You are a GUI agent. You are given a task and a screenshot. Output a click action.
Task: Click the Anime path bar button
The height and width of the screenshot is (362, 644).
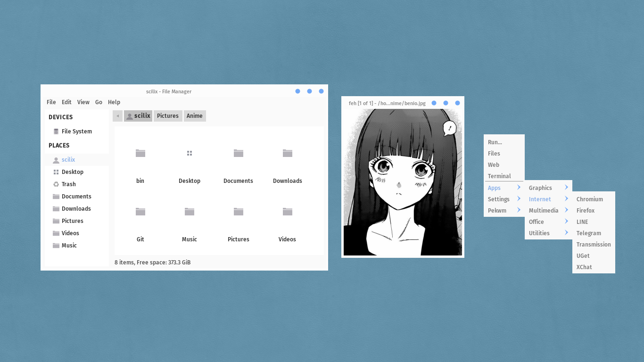[x=195, y=116]
